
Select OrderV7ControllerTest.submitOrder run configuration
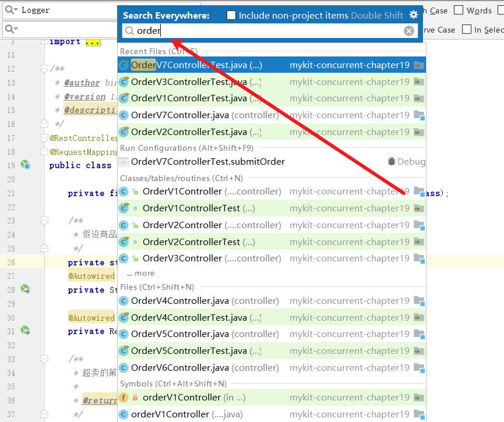(272, 162)
